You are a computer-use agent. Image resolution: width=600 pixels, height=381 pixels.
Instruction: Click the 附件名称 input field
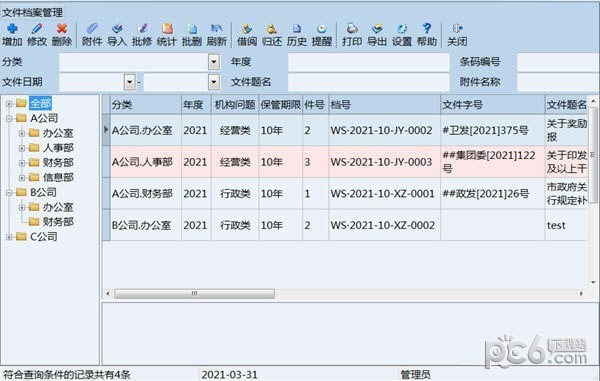558,82
